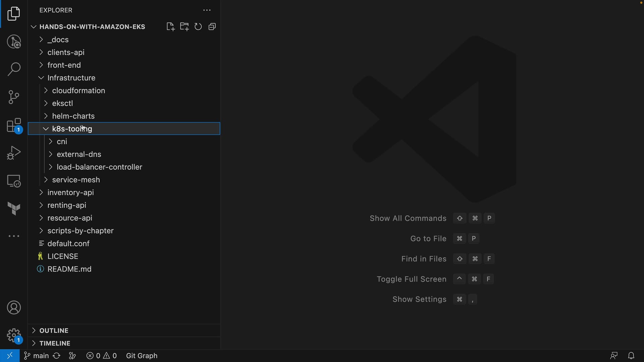Open the notifications bell in status bar
The height and width of the screenshot is (362, 644).
631,356
